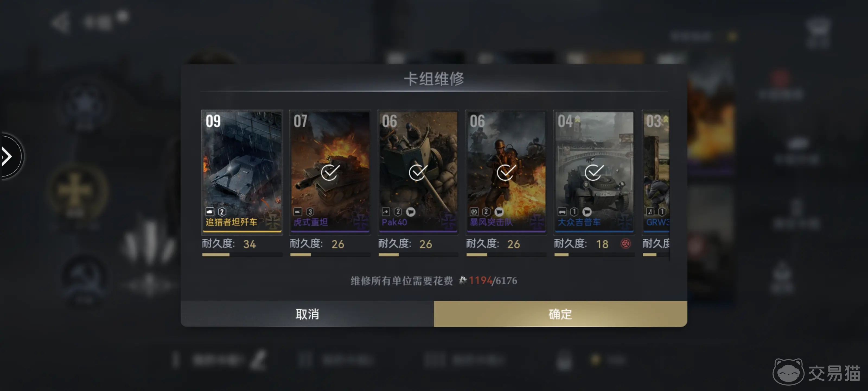The width and height of the screenshot is (868, 391).
Task: Click the 确定 confirm button
Action: (x=560, y=314)
